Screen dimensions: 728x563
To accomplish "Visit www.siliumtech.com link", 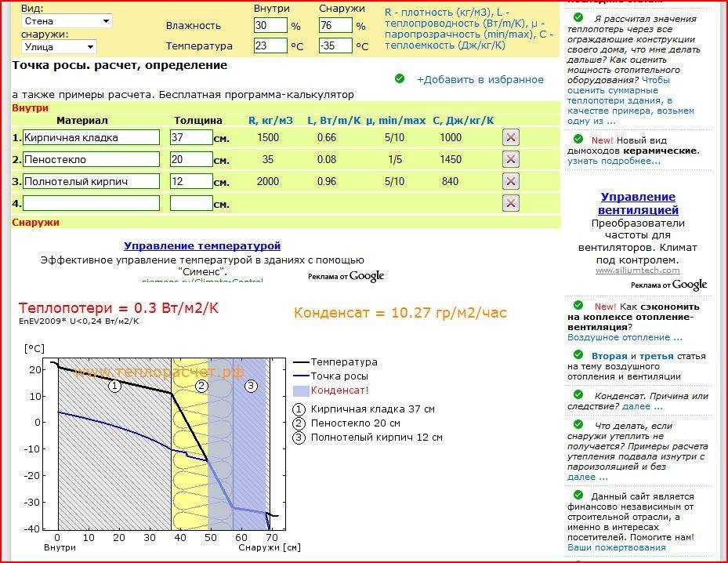I will (x=637, y=271).
